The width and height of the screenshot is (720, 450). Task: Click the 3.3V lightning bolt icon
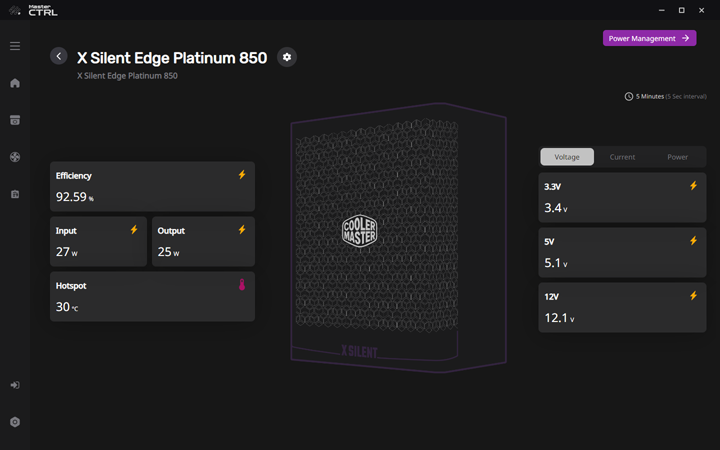click(x=693, y=186)
